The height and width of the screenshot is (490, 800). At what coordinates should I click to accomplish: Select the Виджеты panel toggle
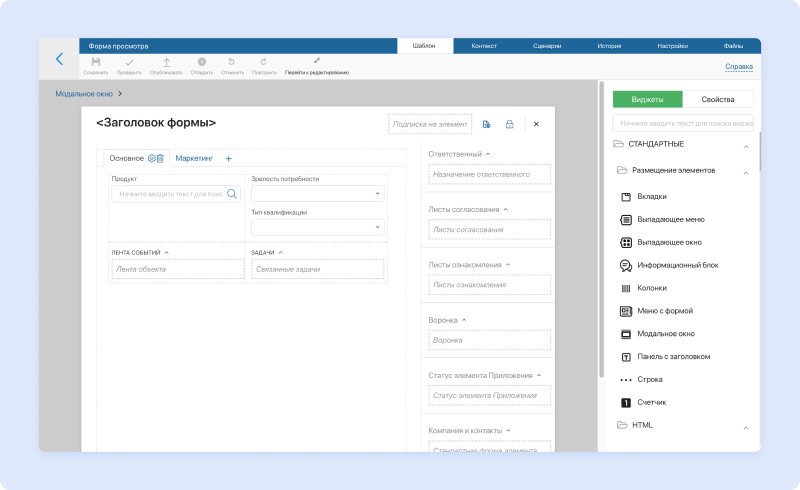(647, 99)
